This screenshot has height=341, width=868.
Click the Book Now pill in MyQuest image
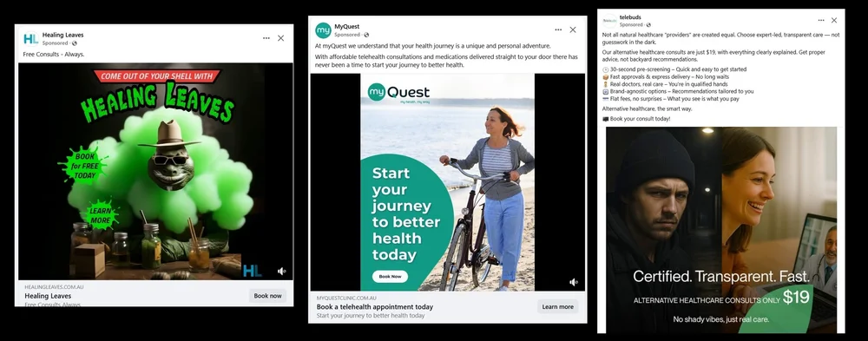pos(390,276)
